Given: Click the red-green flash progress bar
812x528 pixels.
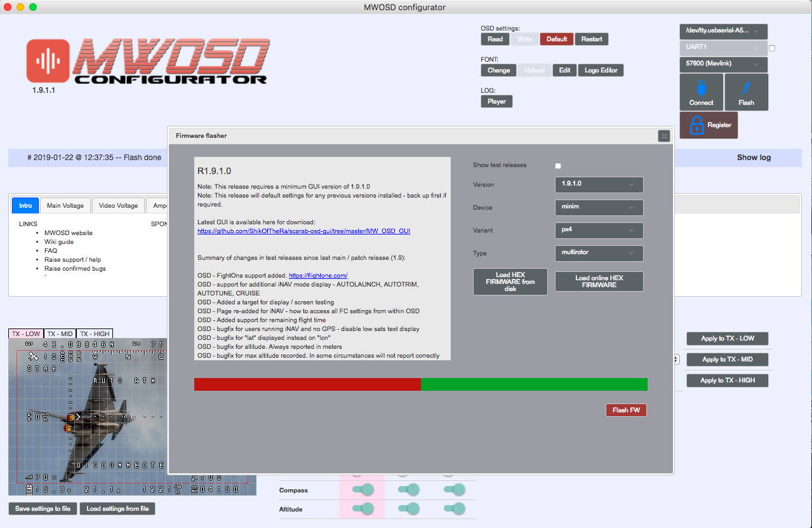Looking at the screenshot, I should click(421, 384).
